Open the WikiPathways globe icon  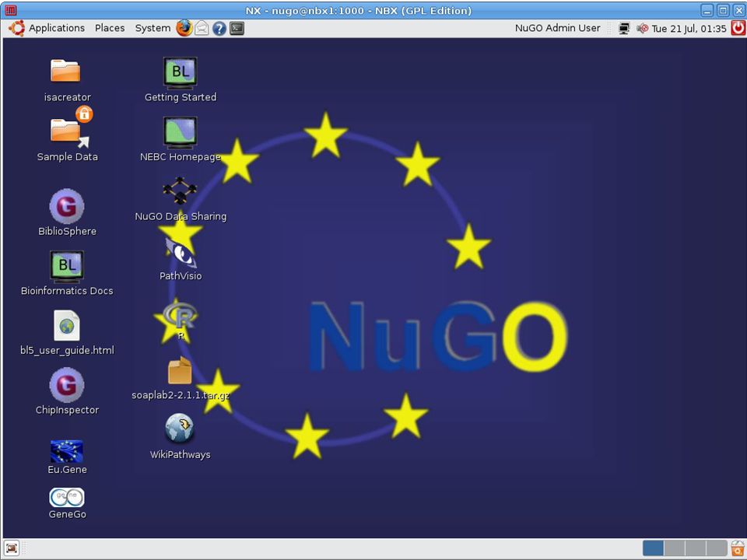pos(180,428)
